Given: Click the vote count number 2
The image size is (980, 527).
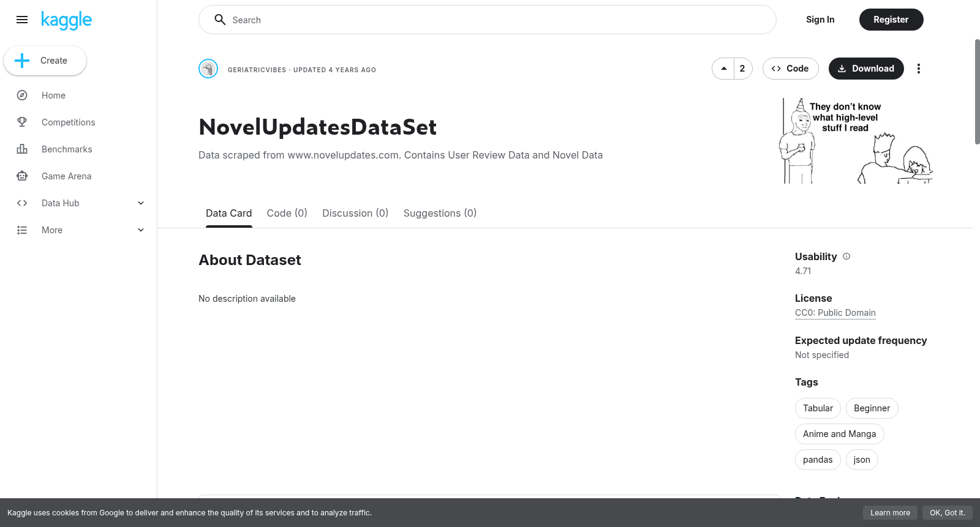Looking at the screenshot, I should [x=742, y=69].
